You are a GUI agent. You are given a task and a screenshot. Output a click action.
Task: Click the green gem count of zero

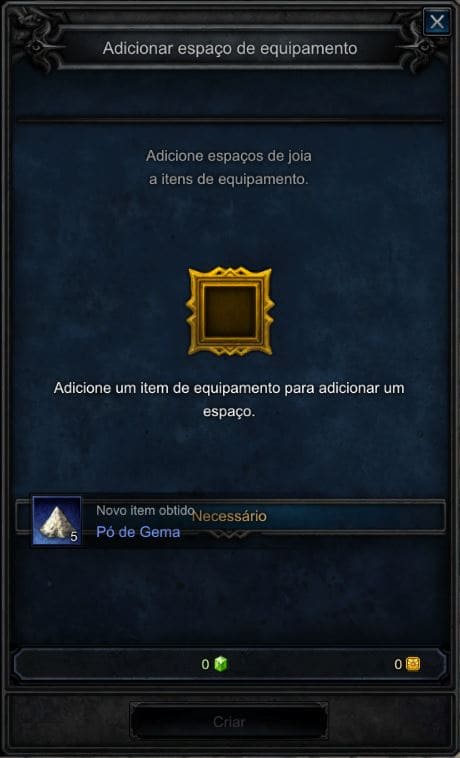205,664
